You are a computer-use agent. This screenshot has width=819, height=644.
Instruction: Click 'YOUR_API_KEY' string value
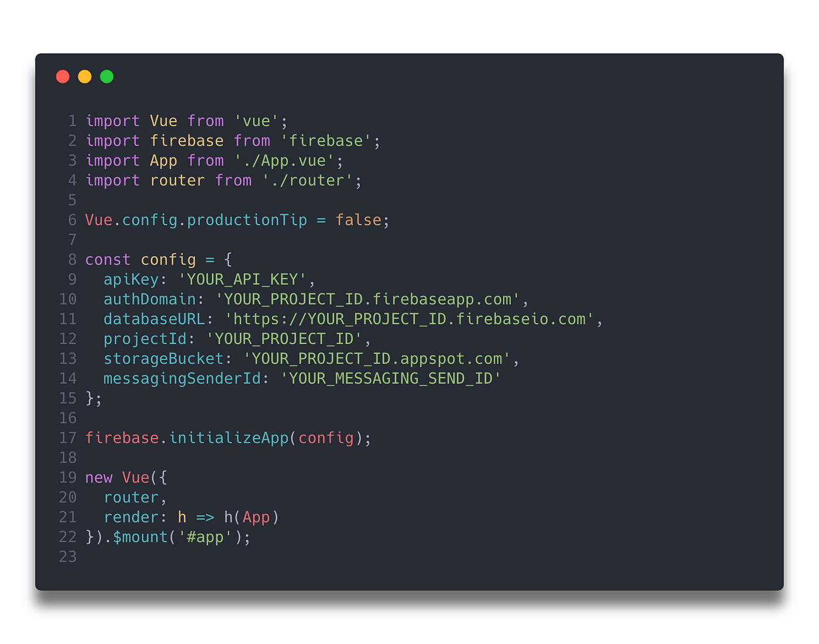pyautogui.click(x=242, y=280)
